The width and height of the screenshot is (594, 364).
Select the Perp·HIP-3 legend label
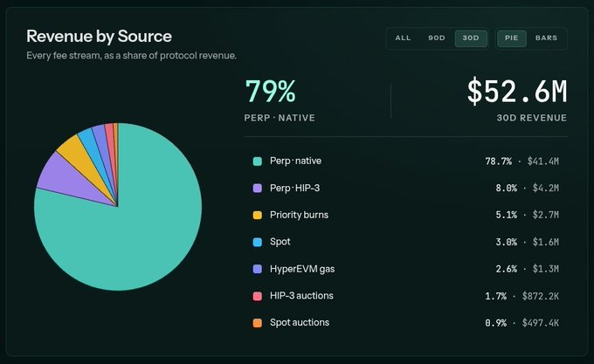294,188
